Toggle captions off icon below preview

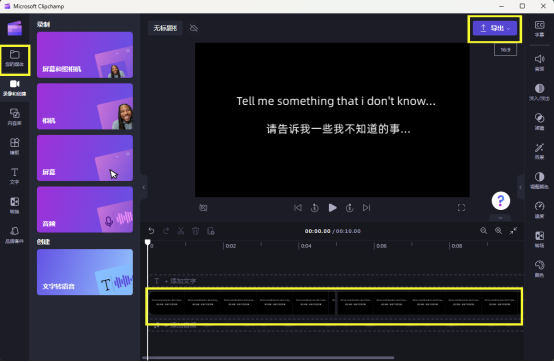pyautogui.click(x=203, y=208)
